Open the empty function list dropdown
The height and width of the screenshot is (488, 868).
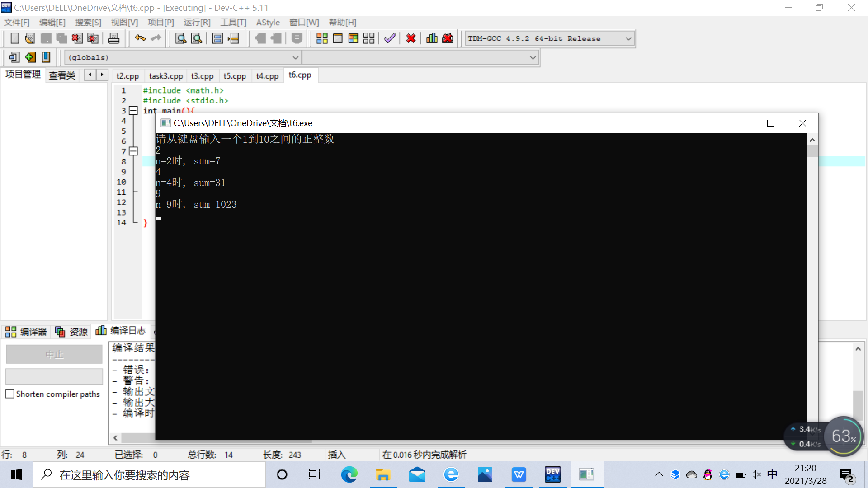pyautogui.click(x=533, y=57)
